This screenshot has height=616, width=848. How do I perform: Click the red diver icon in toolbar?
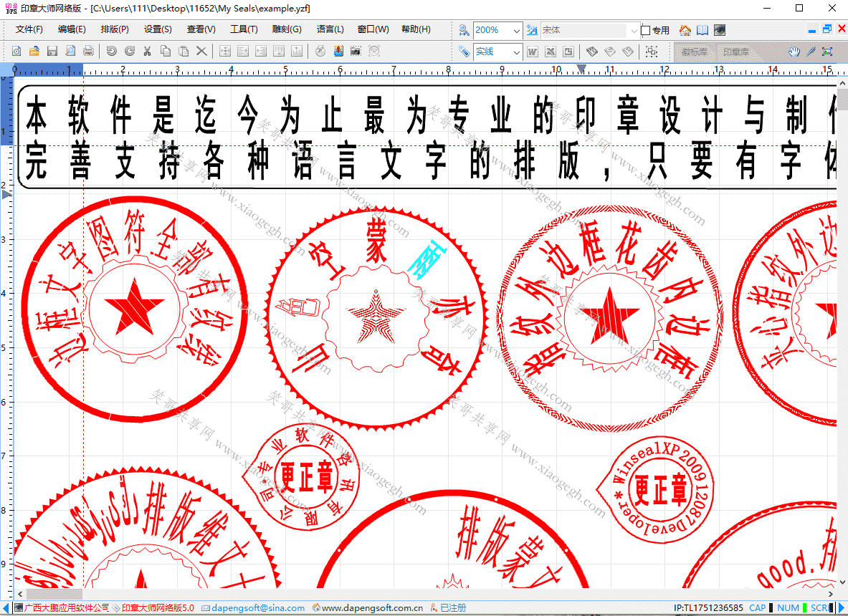click(x=338, y=52)
